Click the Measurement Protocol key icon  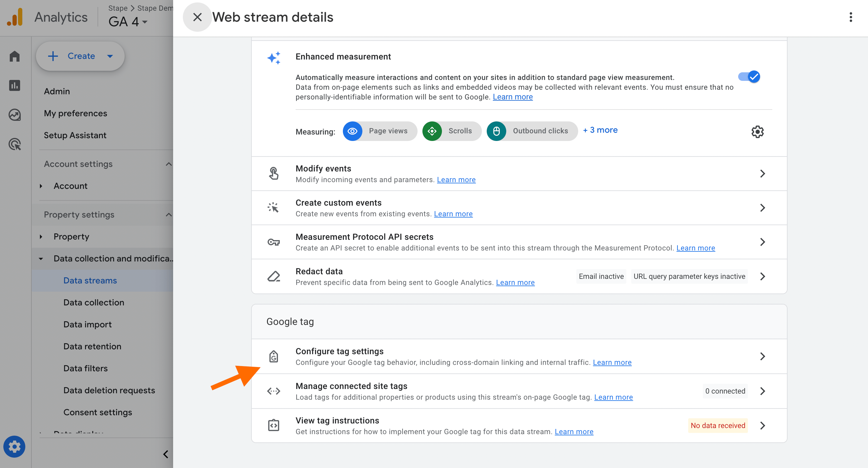(x=274, y=242)
